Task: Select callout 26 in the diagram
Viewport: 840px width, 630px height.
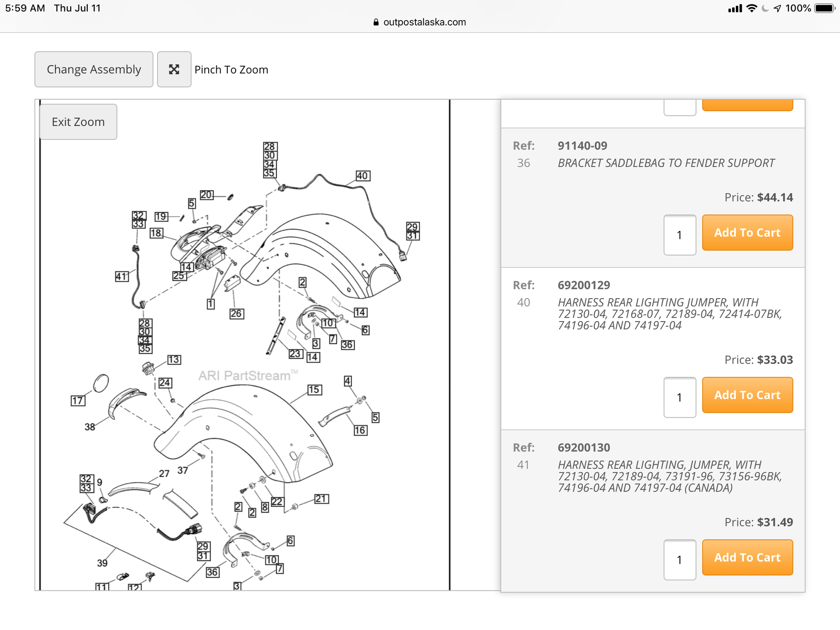Action: (x=236, y=313)
